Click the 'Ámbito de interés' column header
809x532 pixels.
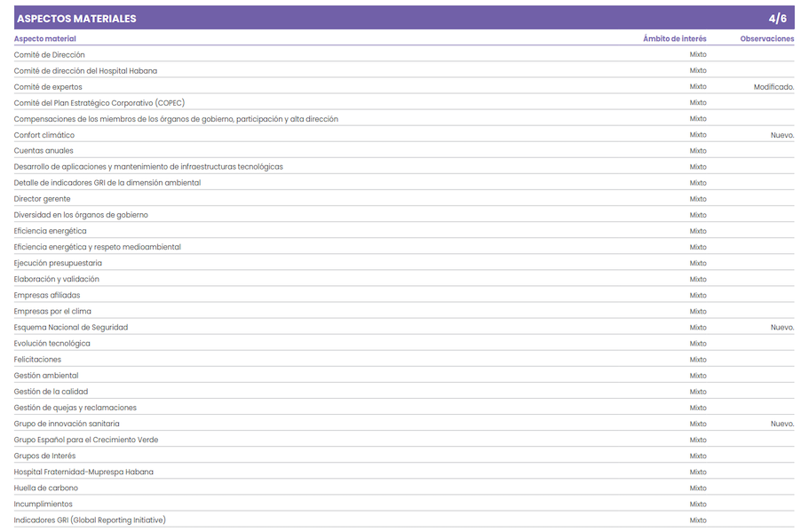[x=674, y=39]
